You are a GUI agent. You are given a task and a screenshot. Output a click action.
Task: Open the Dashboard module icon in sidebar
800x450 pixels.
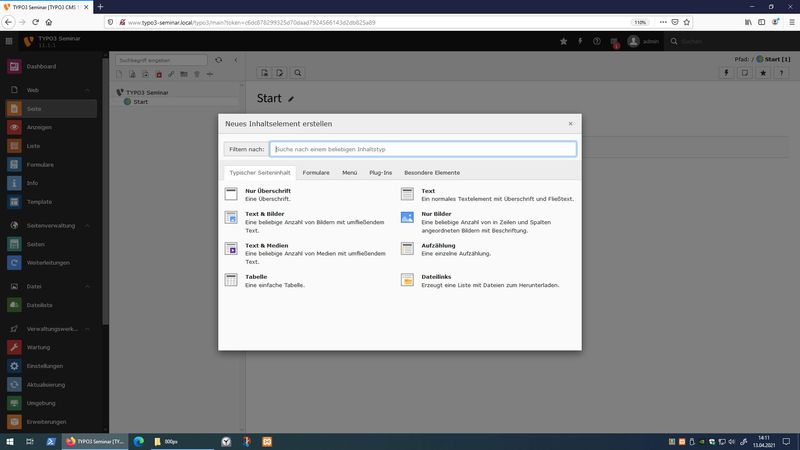coord(14,67)
